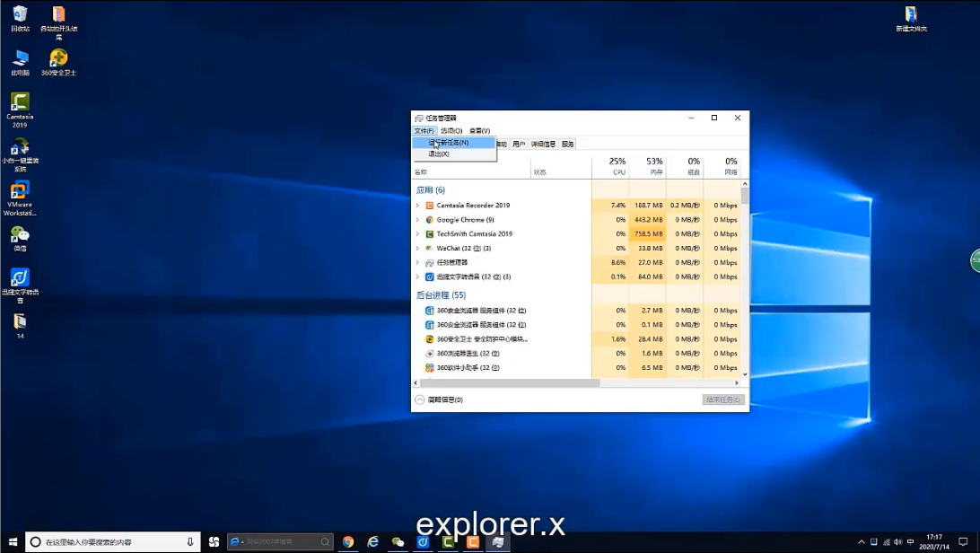Sort processes by the CPU column header
Image resolution: width=980 pixels, height=553 pixels.
coord(617,166)
